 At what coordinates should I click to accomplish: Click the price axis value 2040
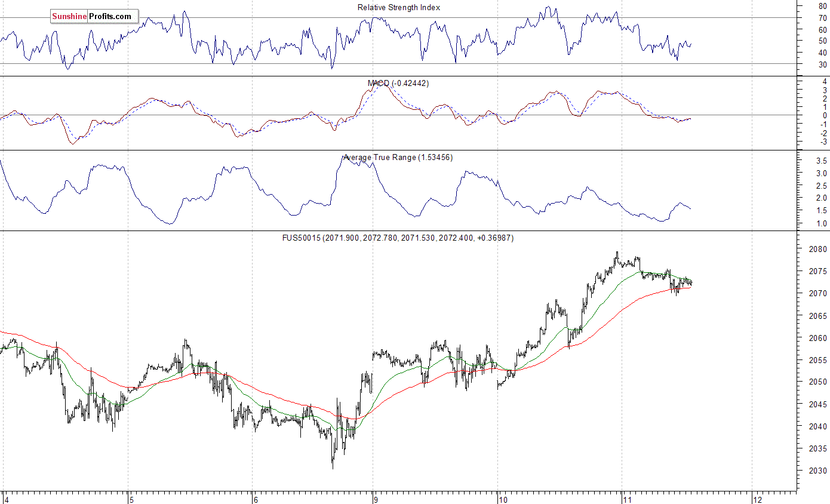(819, 426)
